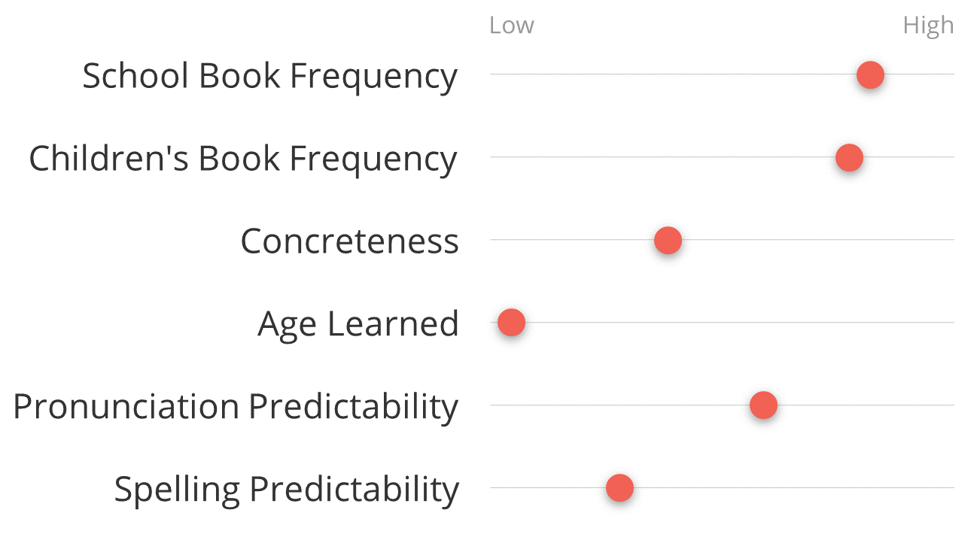Viewport: 980px width, 534px height.
Task: Click the School Book Frequency red dot
Action: click(870, 75)
